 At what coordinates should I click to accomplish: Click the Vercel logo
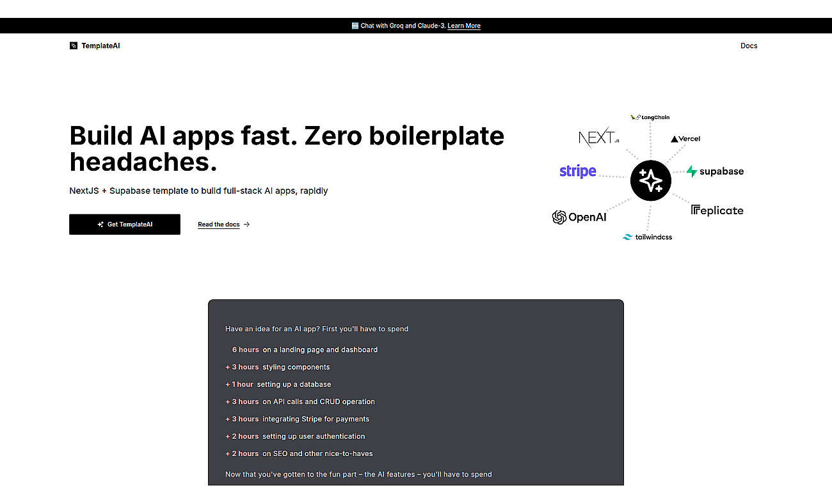685,139
